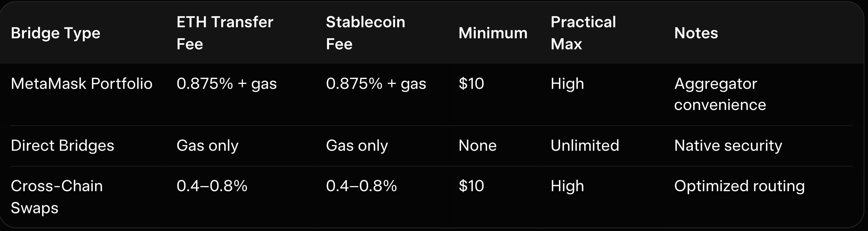Image resolution: width=868 pixels, height=231 pixels.
Task: Select the Cross-Chain Swaps row label
Action: tap(57, 197)
